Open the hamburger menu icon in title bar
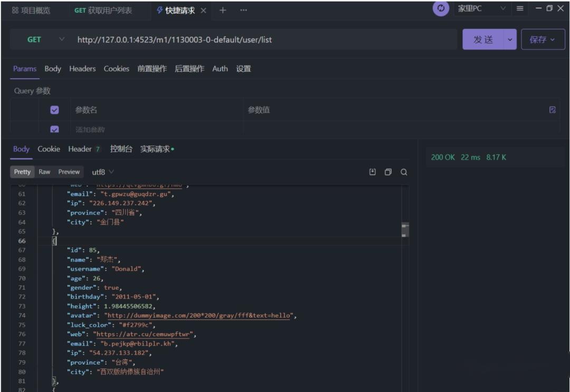 [520, 8]
